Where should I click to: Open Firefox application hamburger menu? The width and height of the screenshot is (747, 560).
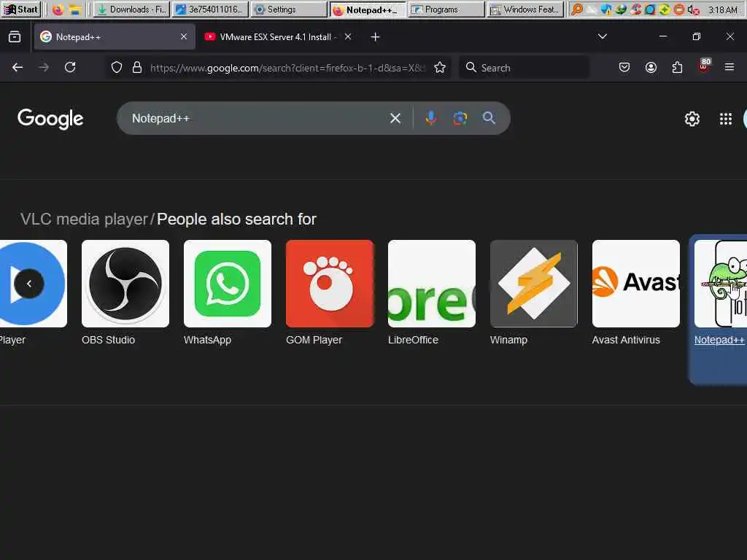pyautogui.click(x=729, y=67)
